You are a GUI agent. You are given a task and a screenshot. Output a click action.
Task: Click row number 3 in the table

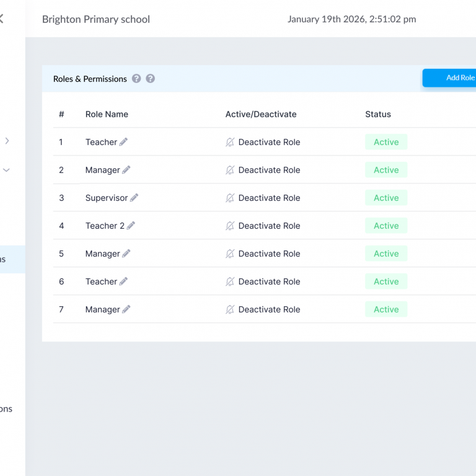[61, 198]
